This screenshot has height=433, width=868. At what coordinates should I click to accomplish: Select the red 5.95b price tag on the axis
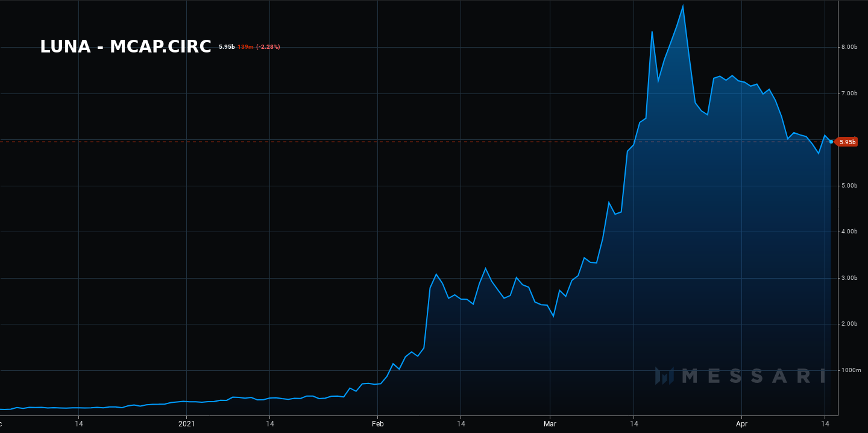click(x=847, y=142)
